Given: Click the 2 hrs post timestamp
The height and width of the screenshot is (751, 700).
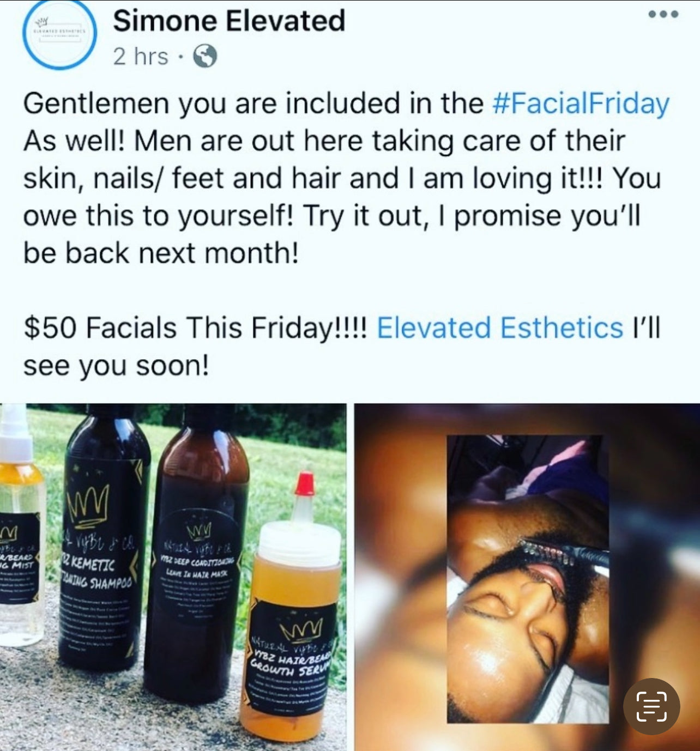Looking at the screenshot, I should coord(141,56).
